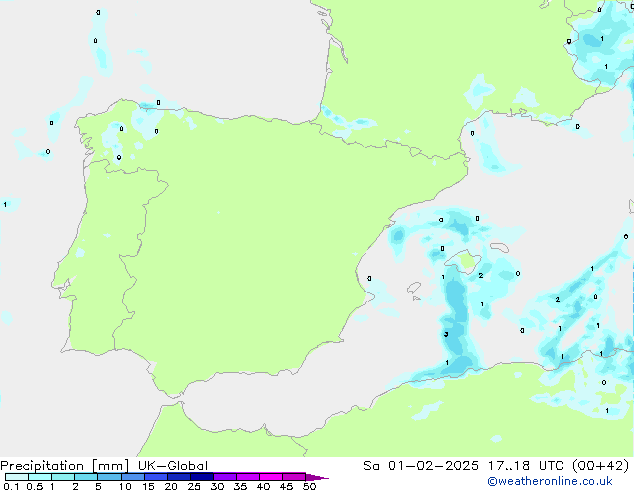Image resolution: width=634 pixels, height=490 pixels.
Task: Click the 15–20 mm legend swatch
Action: point(155,477)
